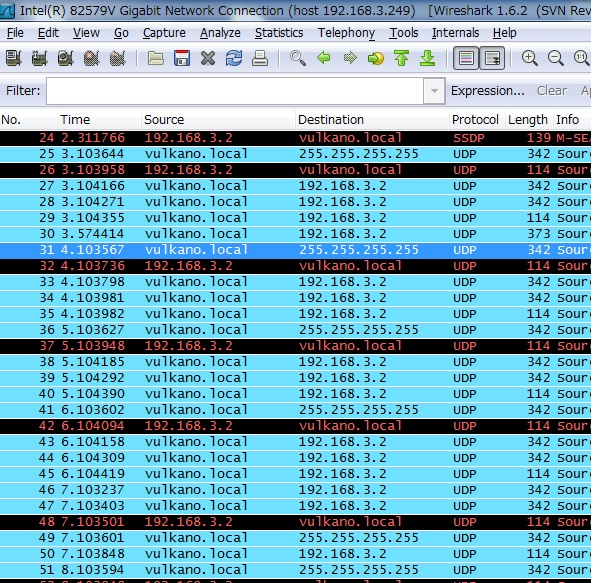Click the display filter input field
Viewport: 601px width, 583px height.
235,91
